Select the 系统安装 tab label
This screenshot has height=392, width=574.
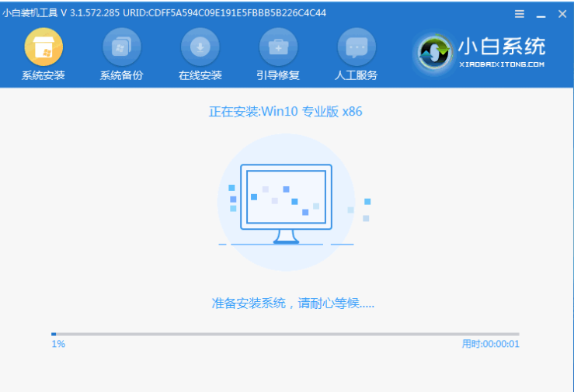coord(43,75)
